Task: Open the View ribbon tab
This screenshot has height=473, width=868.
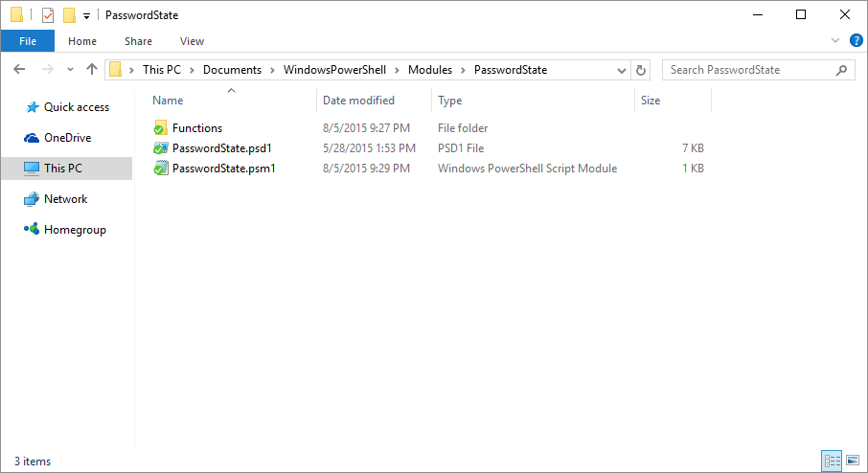Action: 192,41
